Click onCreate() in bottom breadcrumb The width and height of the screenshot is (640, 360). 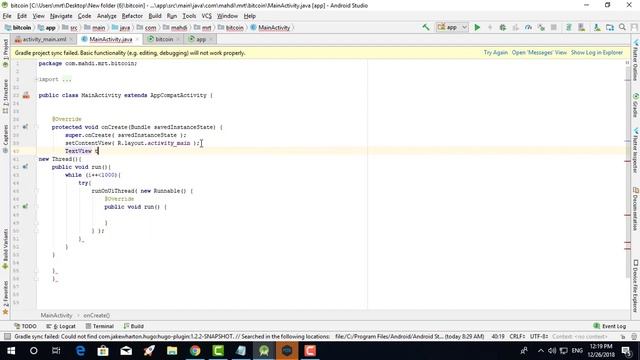(x=96, y=315)
